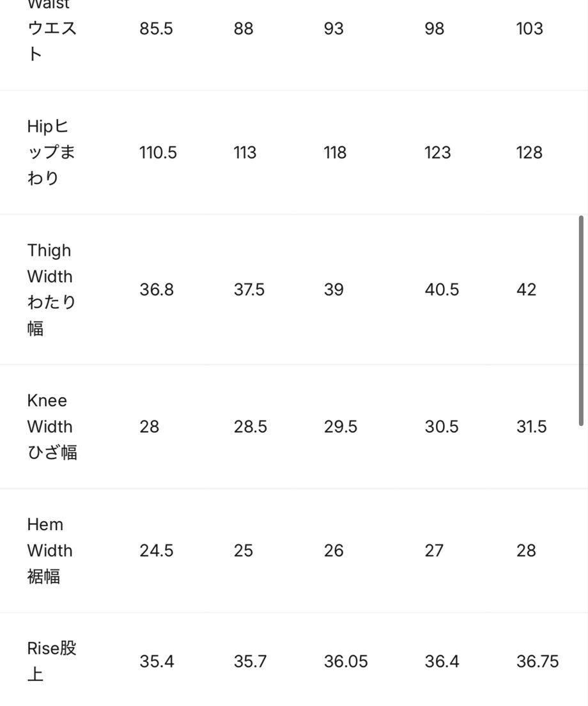Select hem width value 24.5
The height and width of the screenshot is (706, 588).
[x=156, y=551]
